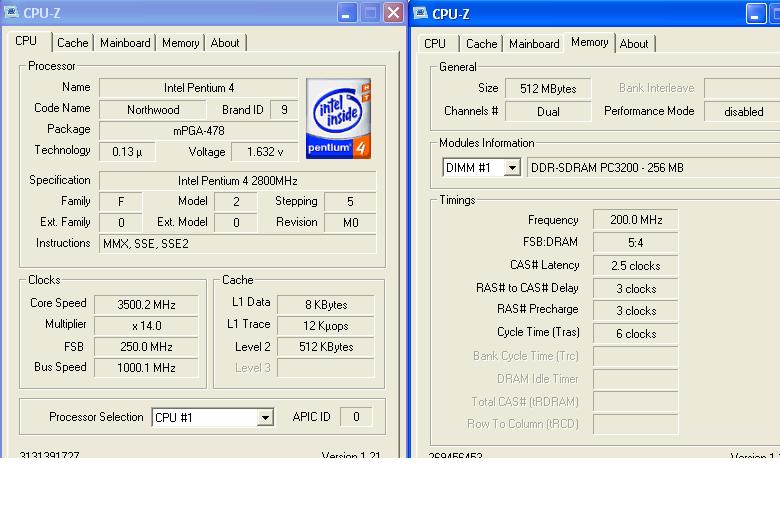
Task: Click the Technology value 0.13 µ
Action: 127,152
